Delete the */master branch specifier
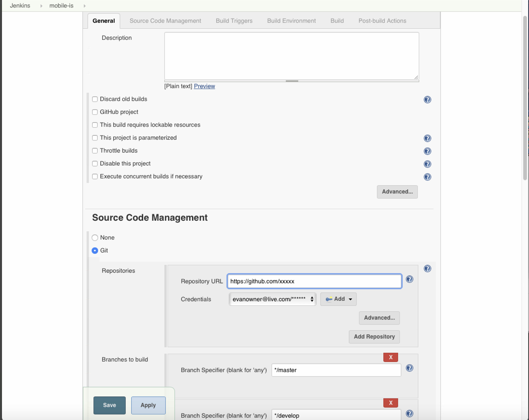529x420 pixels. click(x=391, y=357)
